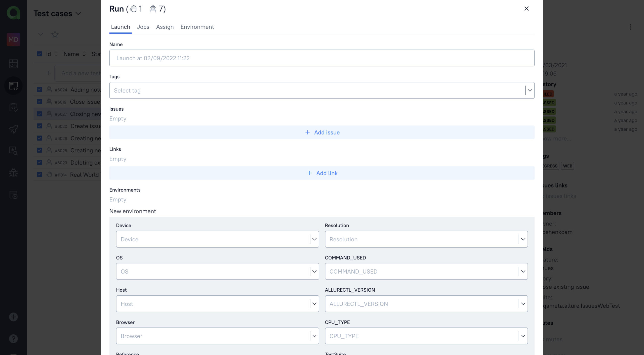
Task: Switch to the Launch tab
Action: 120,27
